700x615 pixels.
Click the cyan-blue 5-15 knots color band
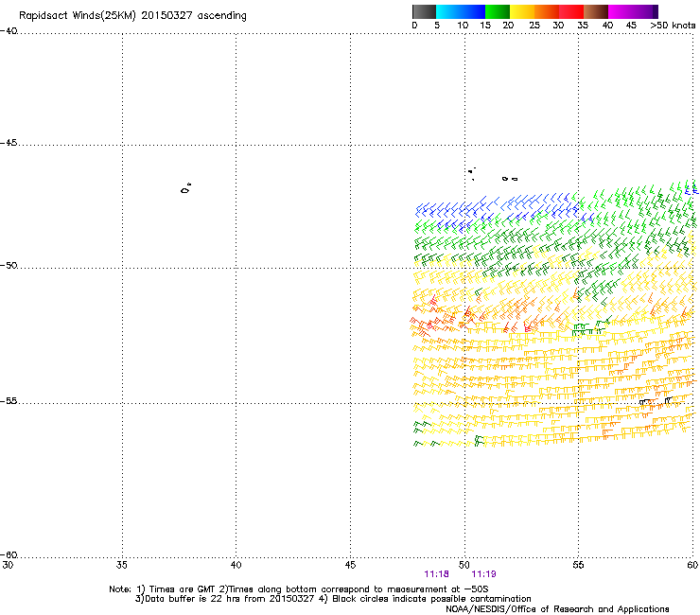pos(461,11)
